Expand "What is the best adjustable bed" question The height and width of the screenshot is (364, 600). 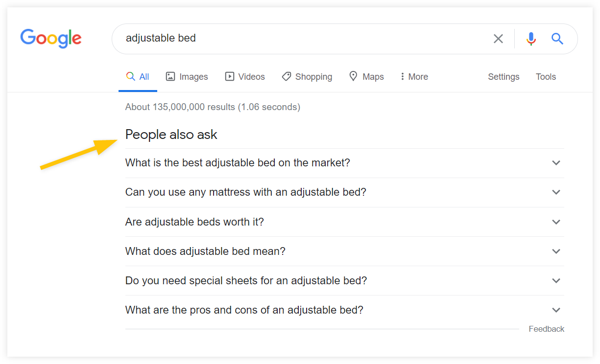click(345, 163)
